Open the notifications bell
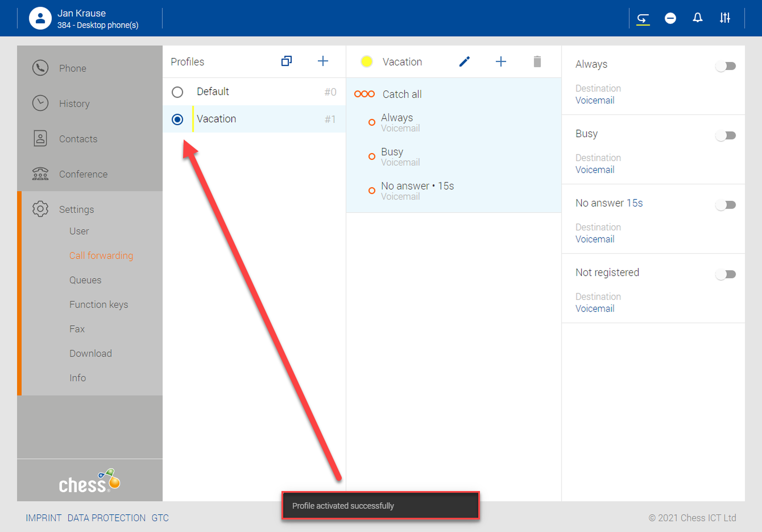 point(698,18)
